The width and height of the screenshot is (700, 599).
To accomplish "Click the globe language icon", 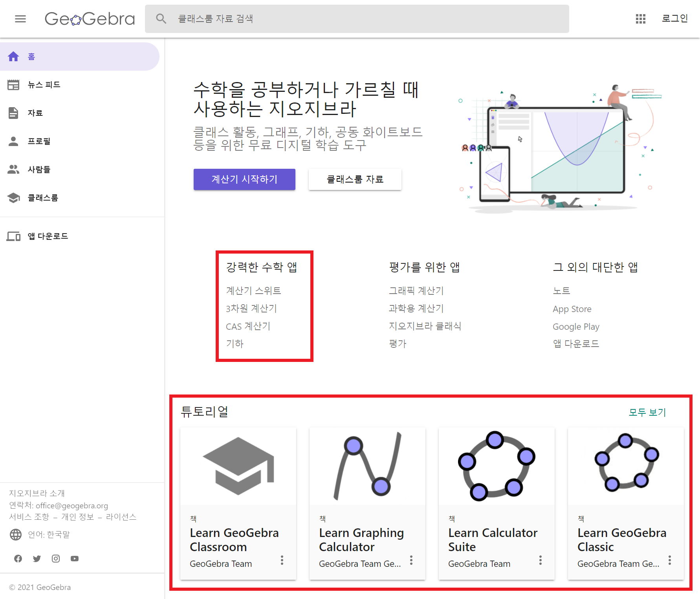I will [16, 535].
